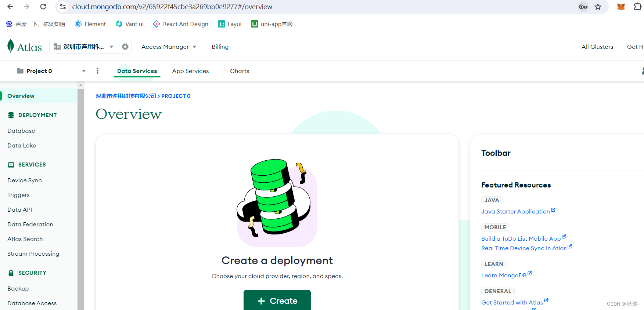Image resolution: width=644 pixels, height=310 pixels.
Task: Open the Project 0 project dropdown
Action: 51,71
